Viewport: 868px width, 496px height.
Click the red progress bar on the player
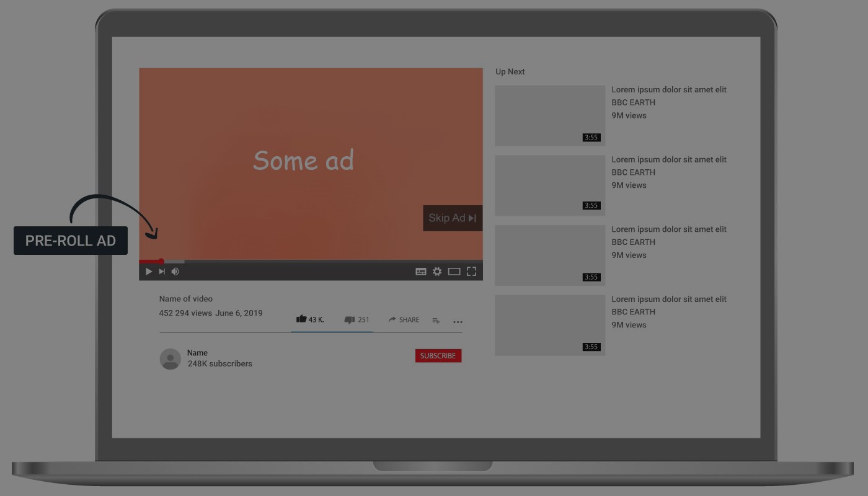(151, 260)
